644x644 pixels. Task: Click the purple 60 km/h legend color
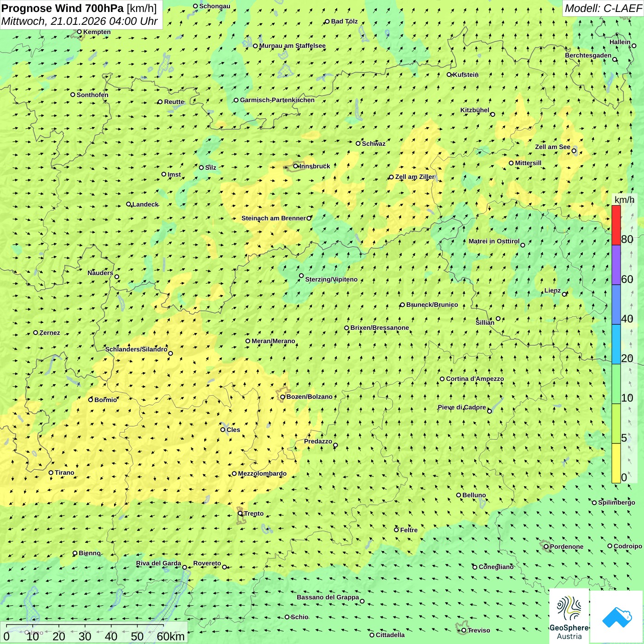tap(616, 265)
